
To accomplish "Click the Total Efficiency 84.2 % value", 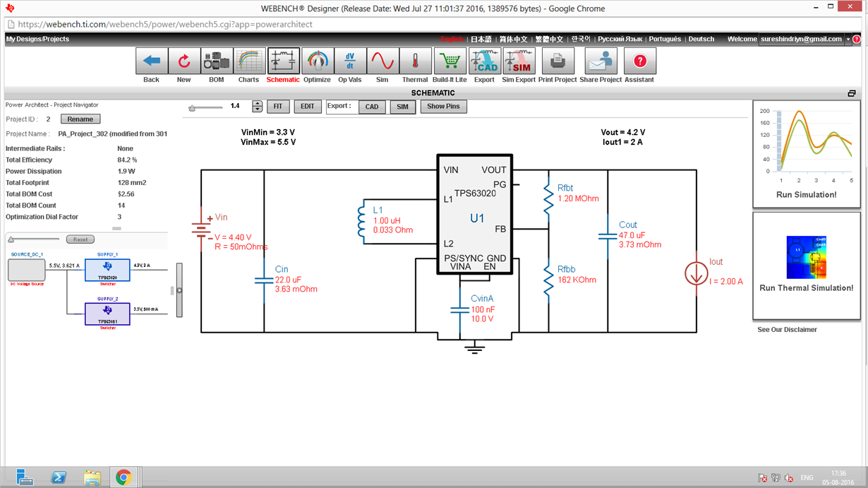I will 127,160.
